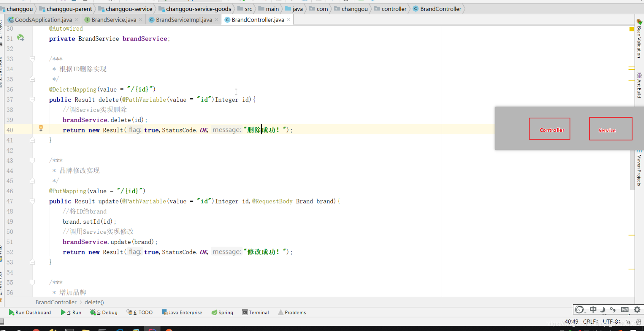
Task: Open the 4: Run tool window
Action: [71, 312]
